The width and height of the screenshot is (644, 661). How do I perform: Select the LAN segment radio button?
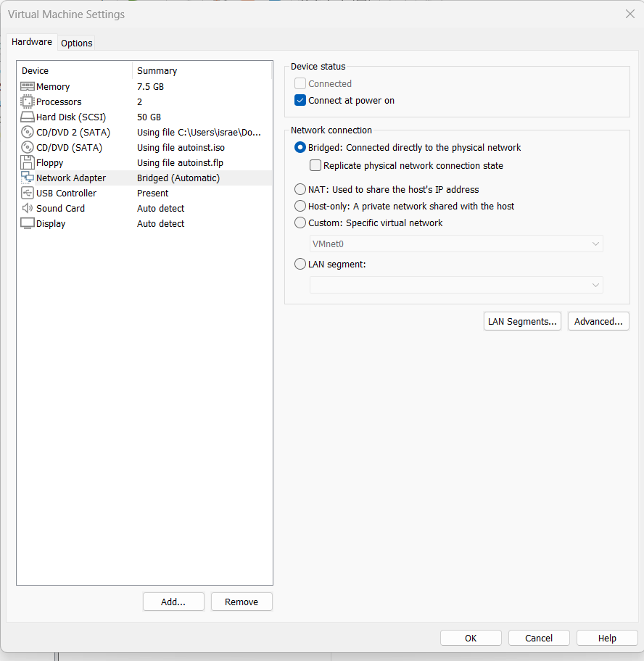click(300, 265)
